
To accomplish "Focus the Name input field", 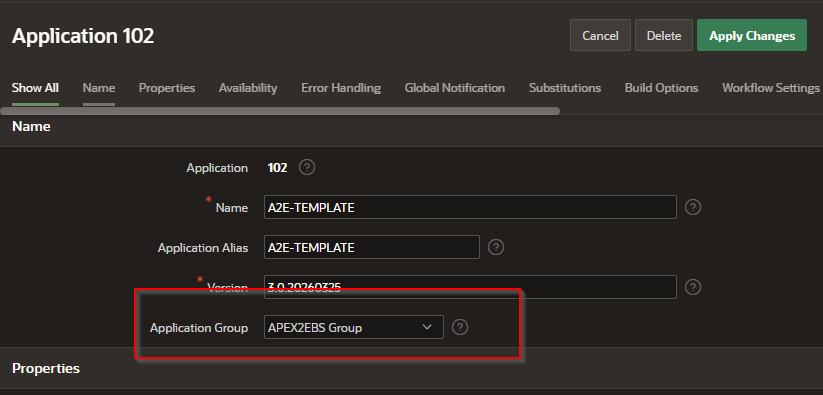I will pos(470,207).
